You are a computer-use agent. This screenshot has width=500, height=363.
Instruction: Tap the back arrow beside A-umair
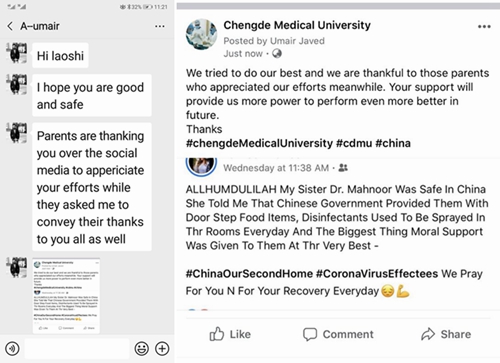click(x=10, y=26)
